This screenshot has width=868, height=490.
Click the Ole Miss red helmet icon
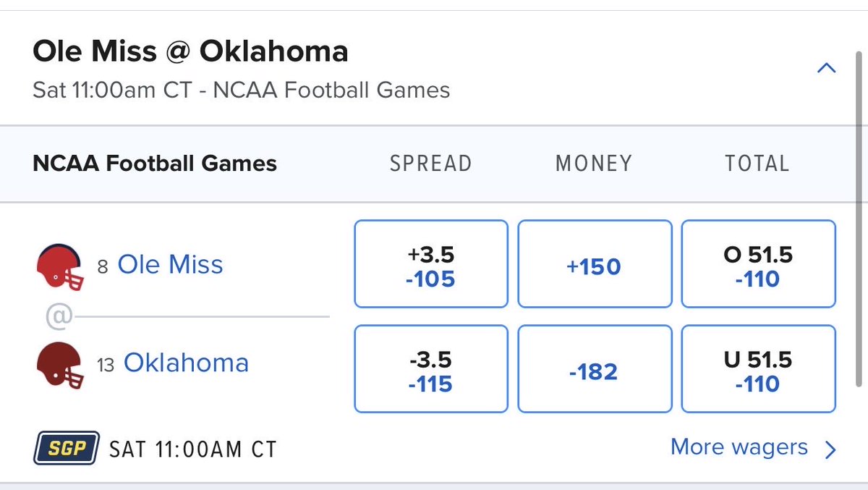60,267
